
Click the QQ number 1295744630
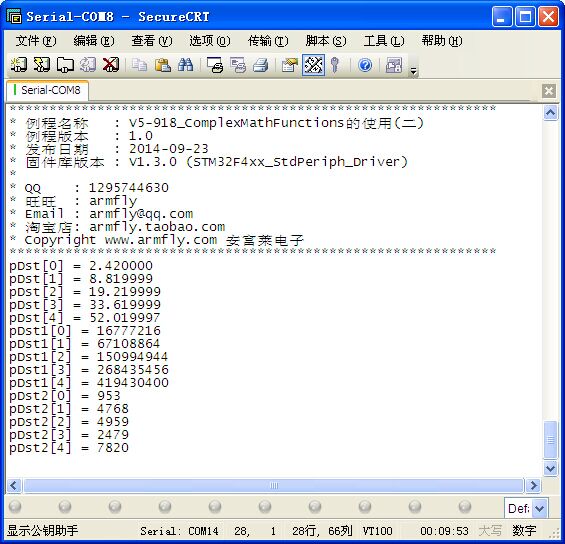click(129, 188)
